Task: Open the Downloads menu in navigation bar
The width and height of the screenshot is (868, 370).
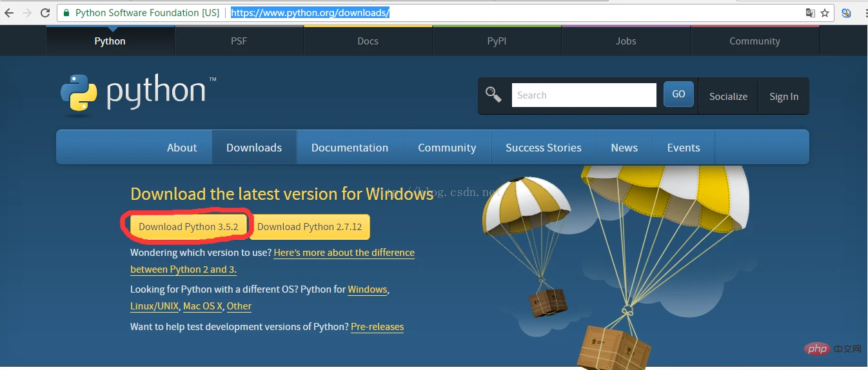Action: click(x=254, y=148)
